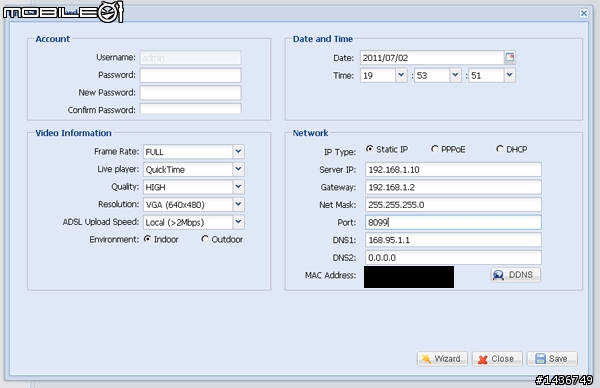This screenshot has width=600, height=388.
Task: Click the Server IP field
Action: click(x=453, y=170)
